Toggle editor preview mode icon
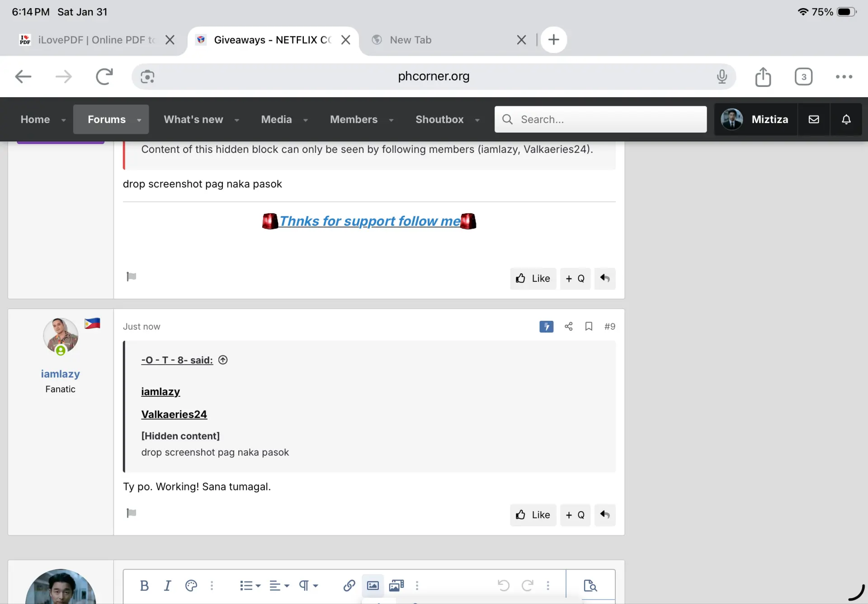This screenshot has height=604, width=868. pos(590,586)
